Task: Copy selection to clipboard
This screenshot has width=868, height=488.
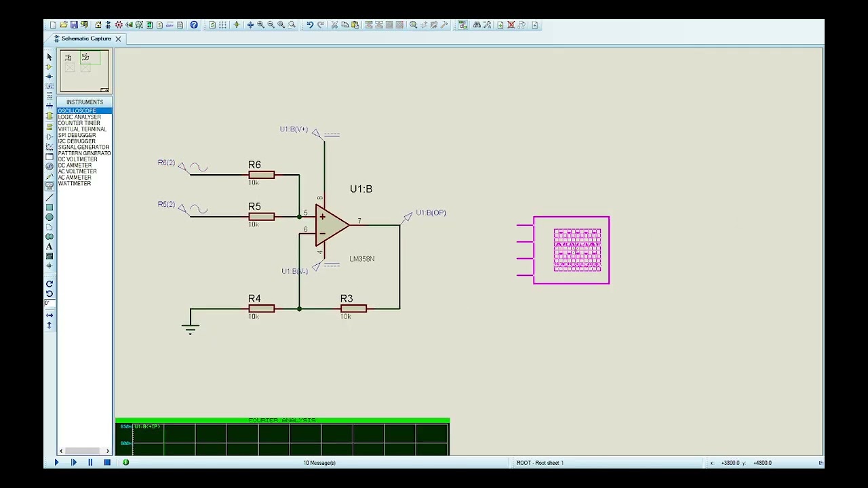Action: [344, 25]
